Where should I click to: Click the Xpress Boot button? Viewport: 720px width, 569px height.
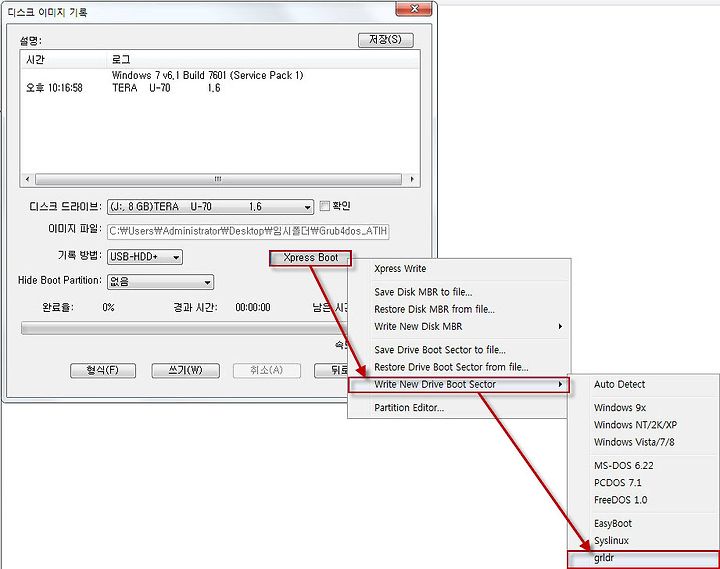(310, 258)
